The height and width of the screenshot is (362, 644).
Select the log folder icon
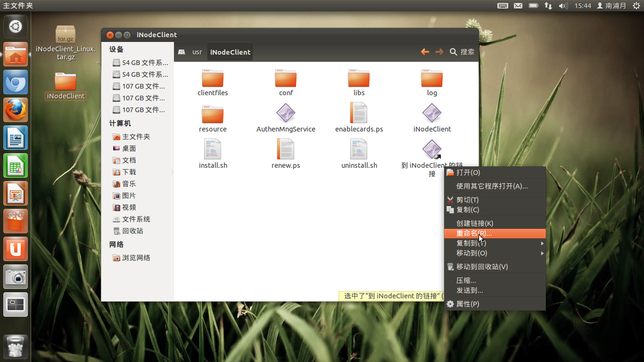point(432,78)
